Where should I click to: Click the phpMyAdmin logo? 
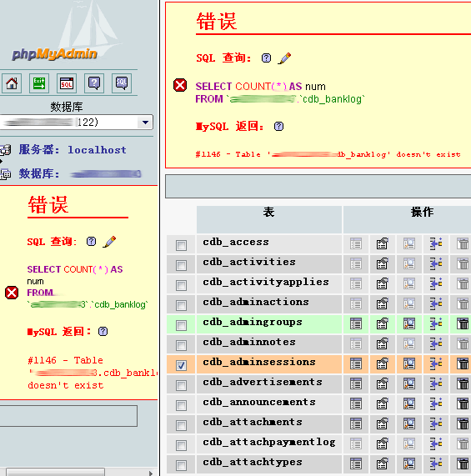[x=55, y=54]
